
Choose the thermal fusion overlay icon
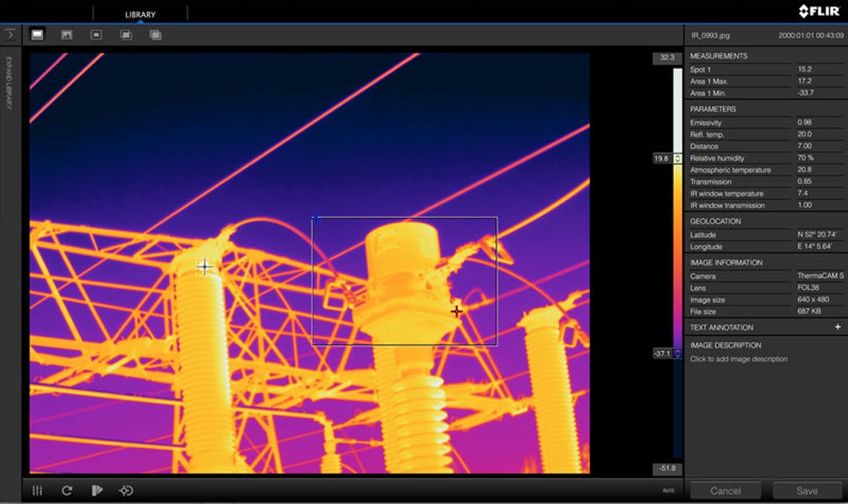tap(126, 34)
